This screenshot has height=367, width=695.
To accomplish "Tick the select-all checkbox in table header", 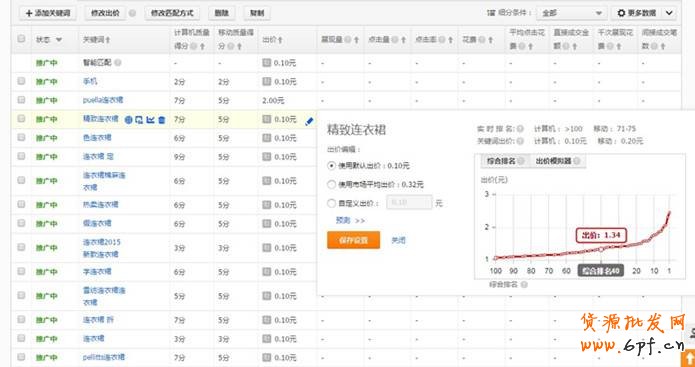I will click(x=21, y=39).
